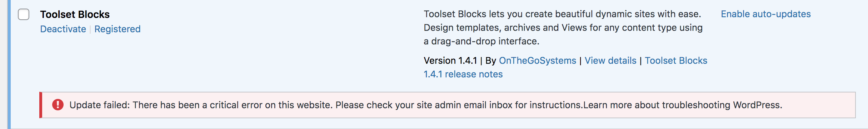
Task: Click the red left edge of error notice
Action: [x=41, y=105]
